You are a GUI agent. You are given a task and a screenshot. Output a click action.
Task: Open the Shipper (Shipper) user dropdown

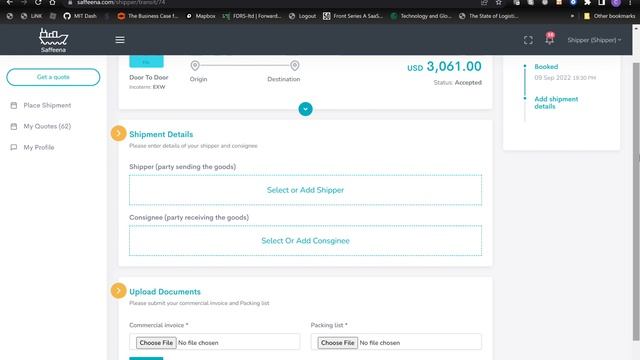coord(594,40)
